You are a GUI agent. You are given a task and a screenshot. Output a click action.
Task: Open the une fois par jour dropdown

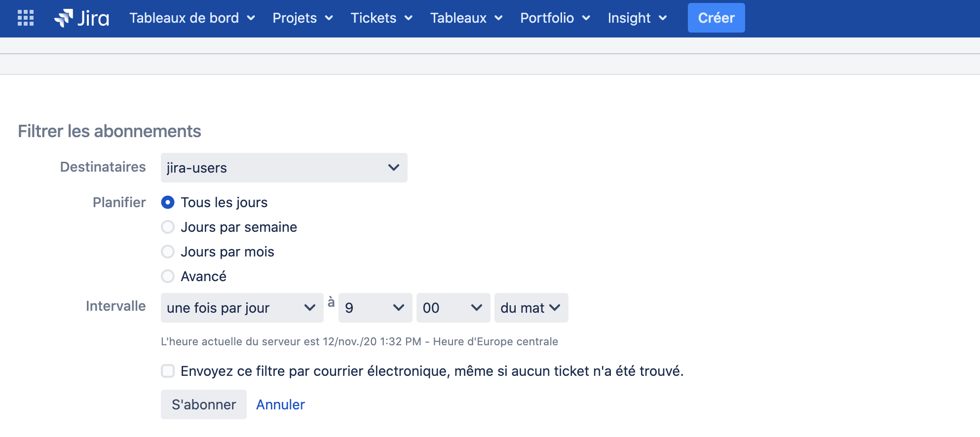[242, 308]
